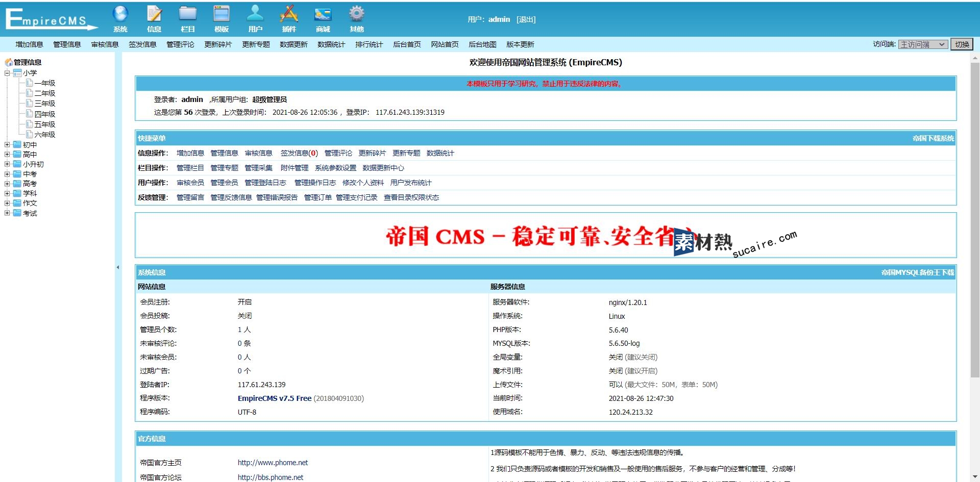Expand the 考试 tree node

coord(7,213)
